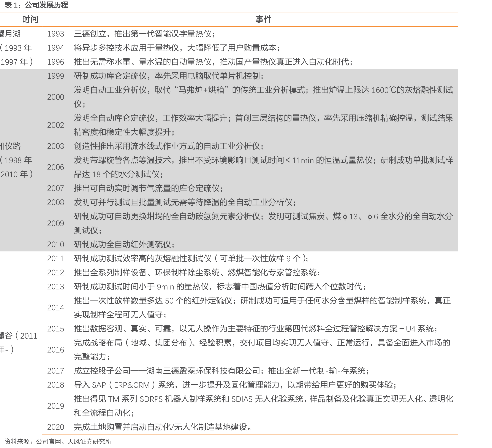Click the year 2019 cell
492x448 pixels.
pos(56,406)
